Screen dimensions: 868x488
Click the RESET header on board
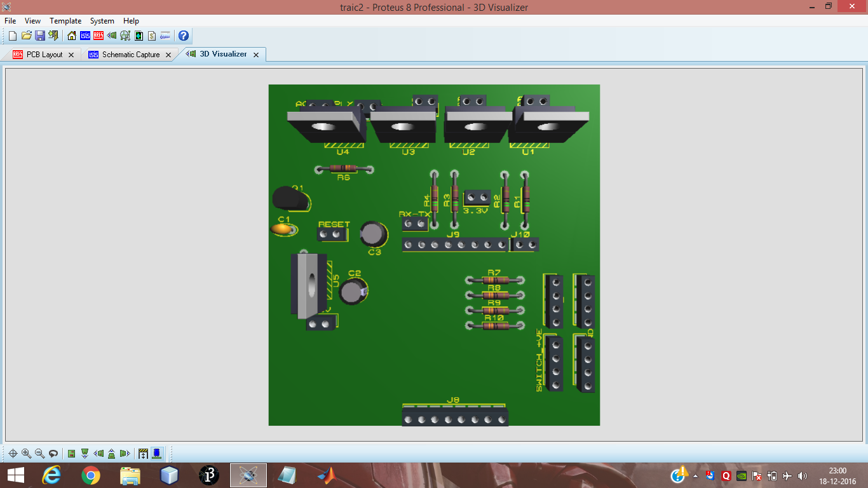click(x=332, y=234)
